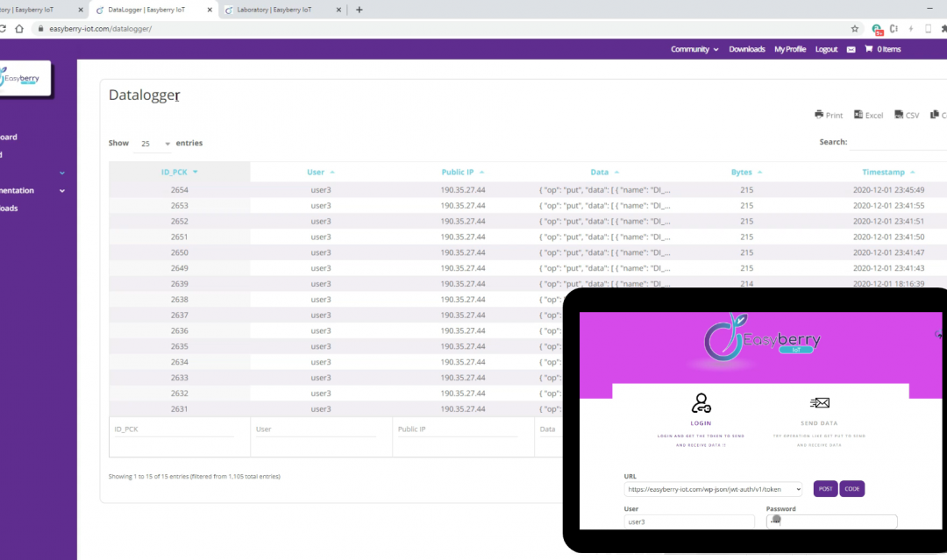Image resolution: width=947 pixels, height=560 pixels.
Task: Click the browser address bar URL
Action: point(100,28)
